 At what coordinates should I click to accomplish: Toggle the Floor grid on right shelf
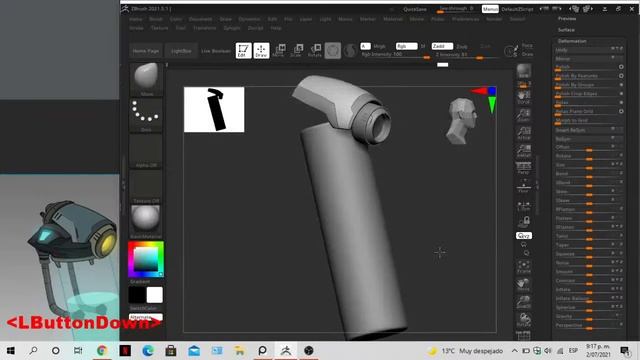524,186
